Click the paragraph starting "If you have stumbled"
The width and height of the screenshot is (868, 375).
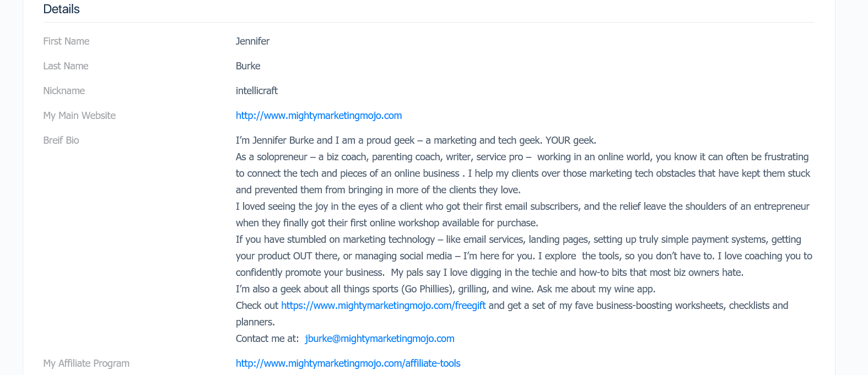point(524,256)
